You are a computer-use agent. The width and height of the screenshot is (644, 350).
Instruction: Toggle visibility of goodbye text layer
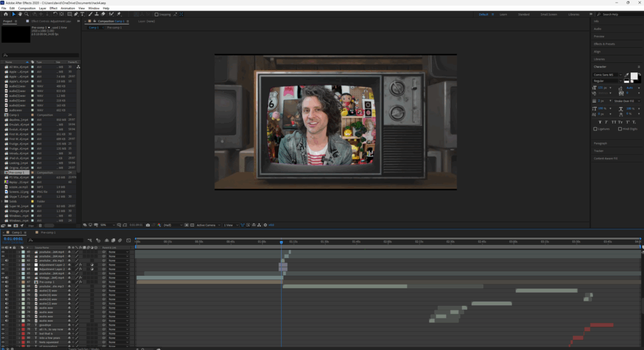(3, 325)
